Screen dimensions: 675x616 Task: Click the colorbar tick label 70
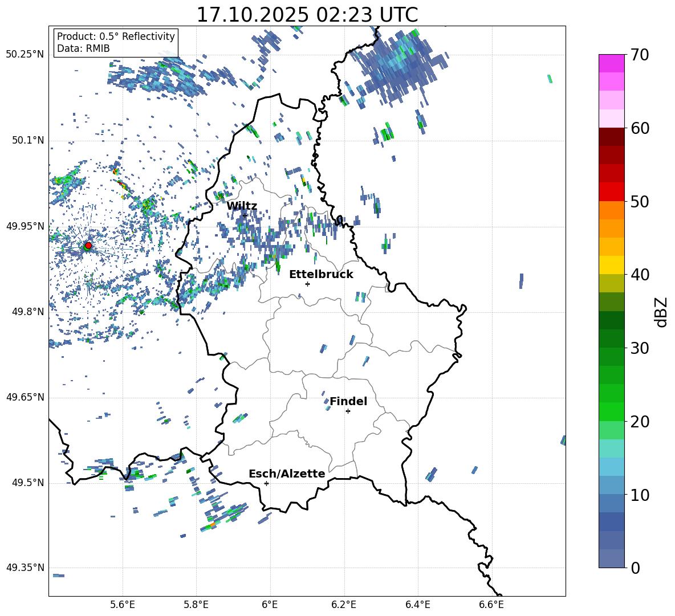[640, 55]
